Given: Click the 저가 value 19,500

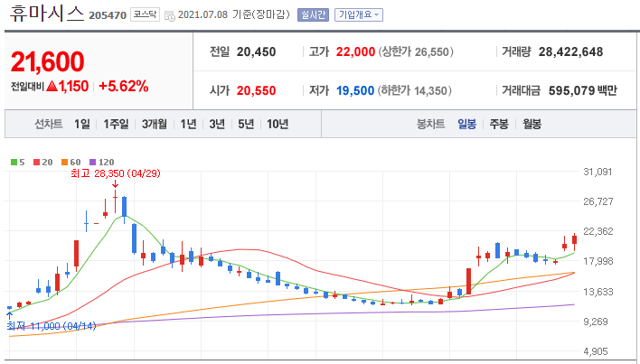Looking at the screenshot, I should [355, 90].
